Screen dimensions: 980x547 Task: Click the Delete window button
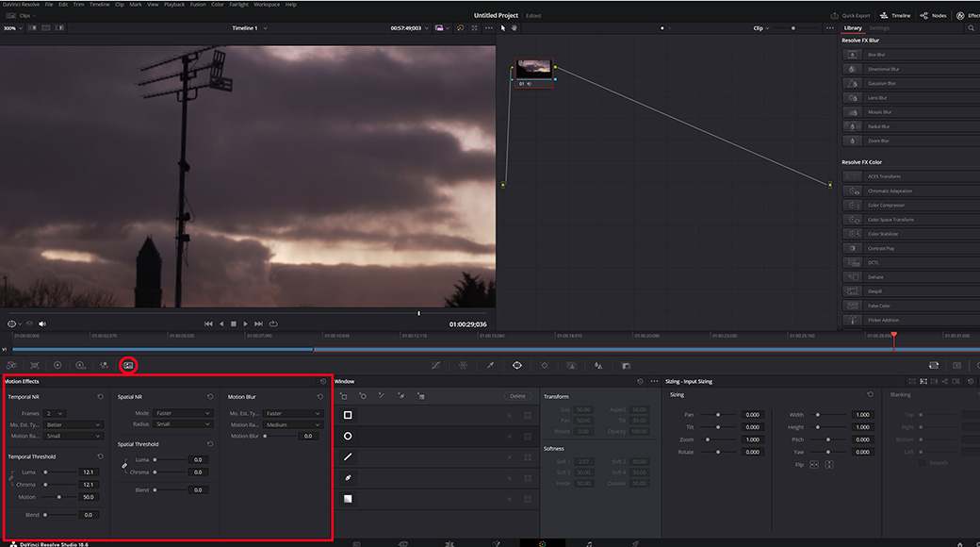click(x=517, y=396)
